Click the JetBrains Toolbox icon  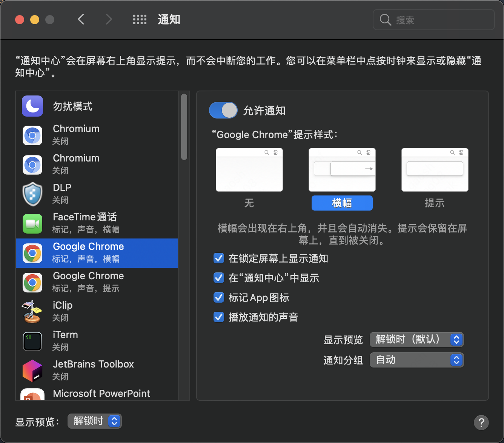click(32, 371)
